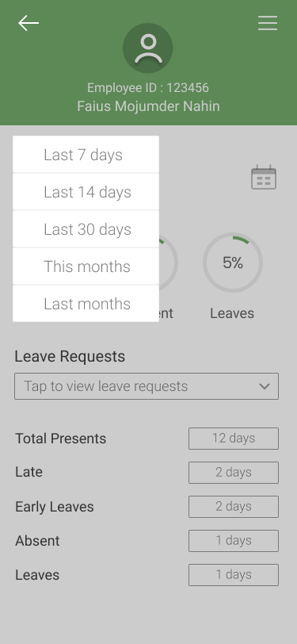Select This months filter
The width and height of the screenshot is (297, 644).
click(86, 266)
